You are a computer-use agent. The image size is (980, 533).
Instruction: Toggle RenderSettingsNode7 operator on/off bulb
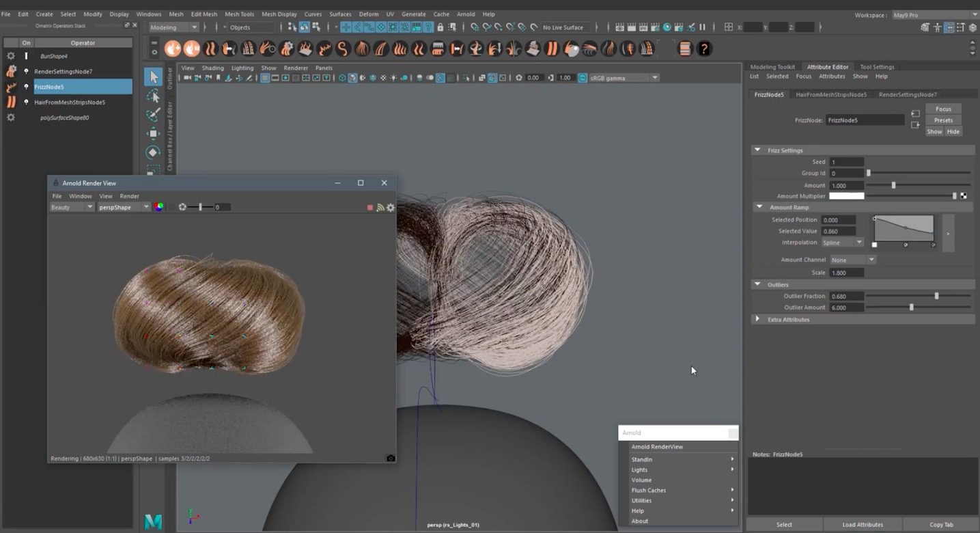[x=27, y=71]
